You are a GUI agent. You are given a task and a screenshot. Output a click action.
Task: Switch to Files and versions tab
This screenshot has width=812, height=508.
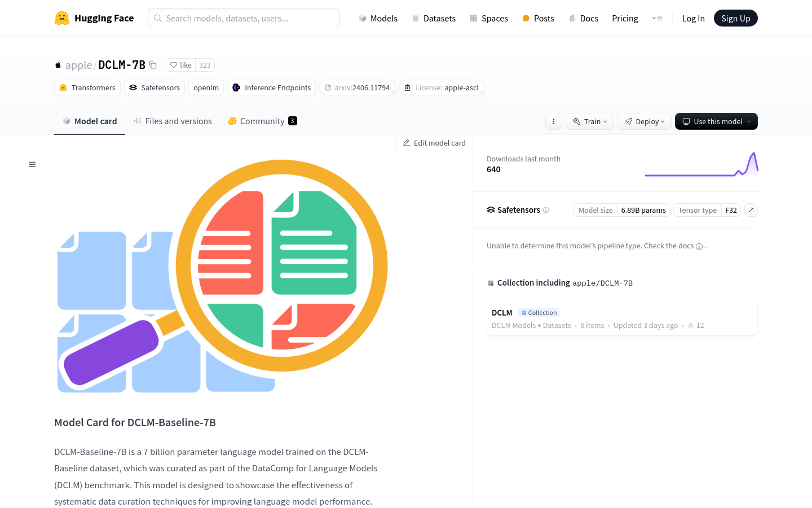point(173,121)
